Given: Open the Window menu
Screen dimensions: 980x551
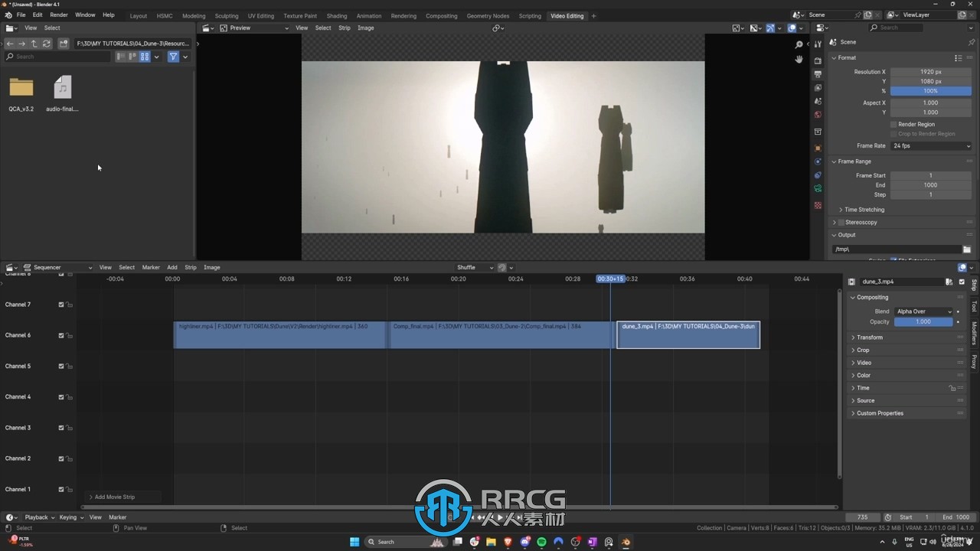Looking at the screenshot, I should (85, 15).
